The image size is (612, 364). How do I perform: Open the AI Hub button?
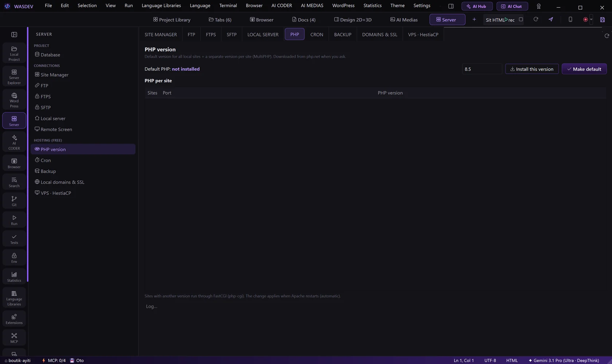[477, 6]
